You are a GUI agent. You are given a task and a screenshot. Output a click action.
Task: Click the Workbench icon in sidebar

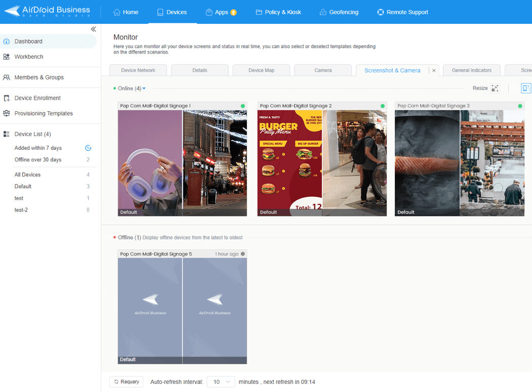tap(7, 57)
